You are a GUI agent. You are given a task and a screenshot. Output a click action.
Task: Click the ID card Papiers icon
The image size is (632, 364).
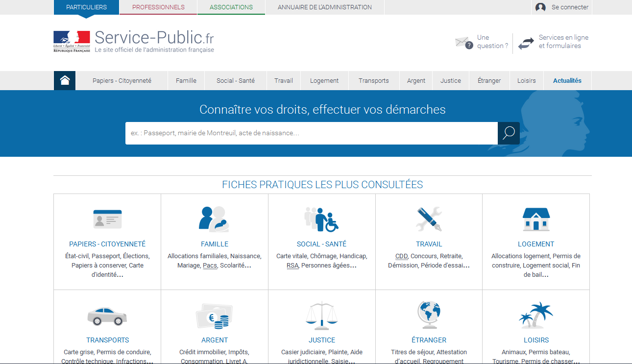[107, 219]
